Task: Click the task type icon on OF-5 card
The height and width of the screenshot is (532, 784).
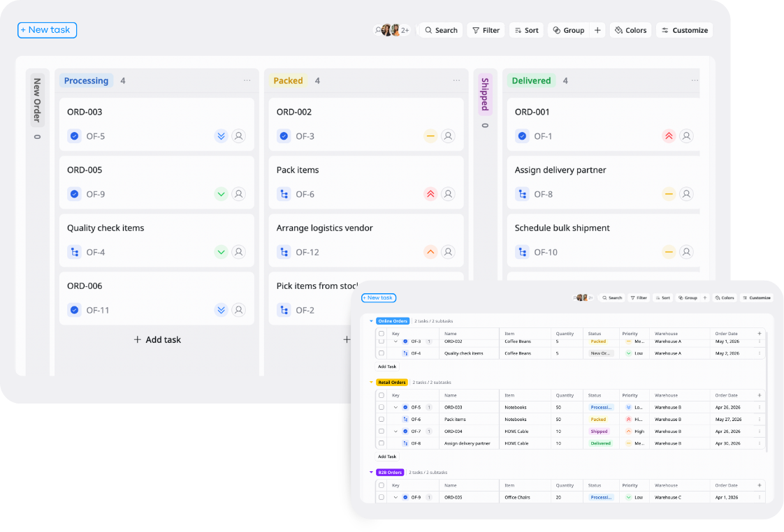Action: pyautogui.click(x=75, y=136)
